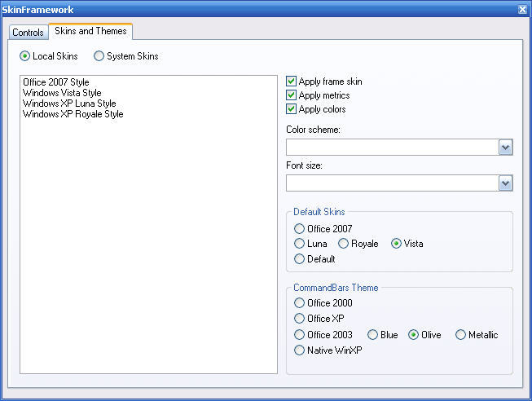Choose the Default skin radio button
Viewport: 532px width, 401px height.
pyautogui.click(x=299, y=258)
